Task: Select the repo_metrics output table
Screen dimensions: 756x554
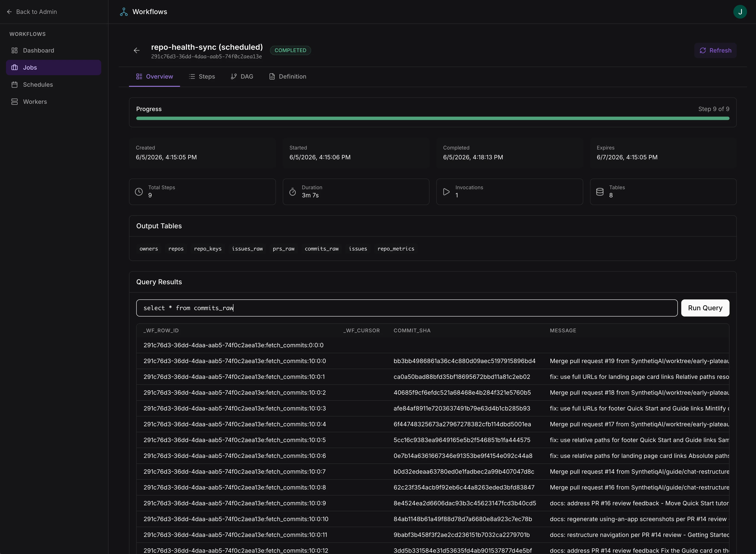Action: point(396,249)
